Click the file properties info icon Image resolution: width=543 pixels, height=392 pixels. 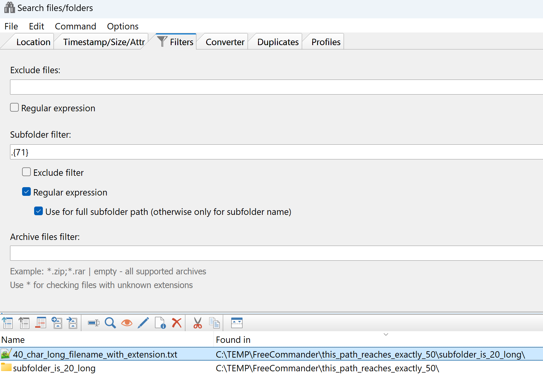click(160, 323)
